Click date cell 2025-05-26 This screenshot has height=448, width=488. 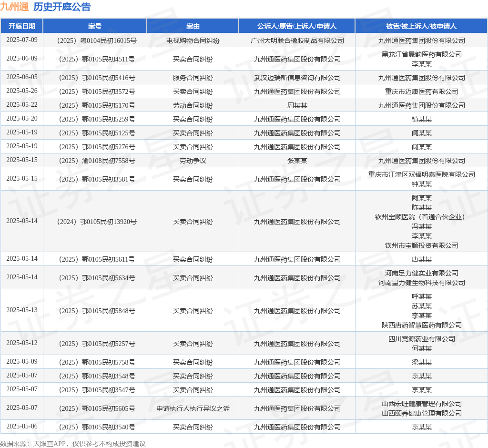(x=22, y=91)
